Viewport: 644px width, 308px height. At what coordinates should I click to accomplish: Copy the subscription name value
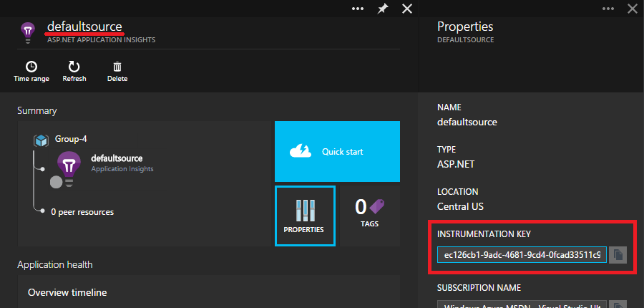(x=618, y=304)
